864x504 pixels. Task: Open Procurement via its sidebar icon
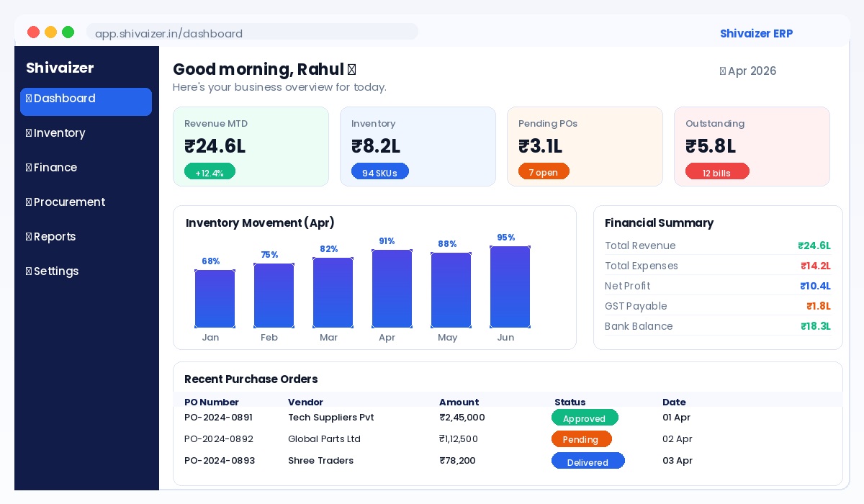pos(29,202)
